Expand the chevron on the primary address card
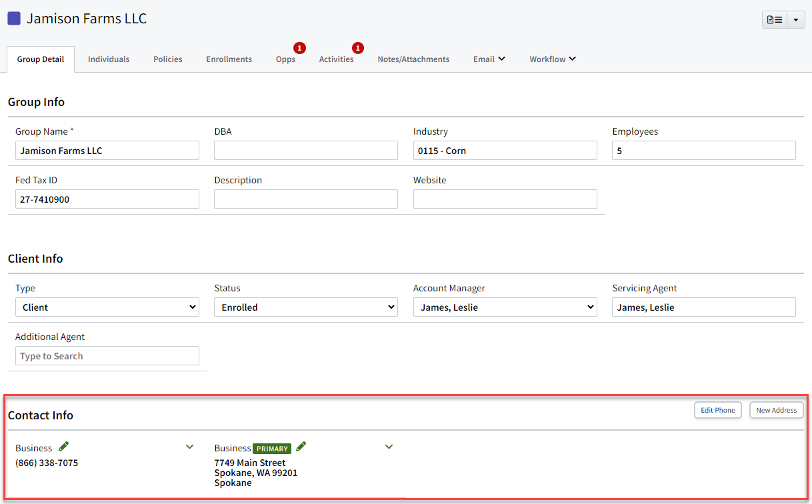This screenshot has height=504, width=812. tap(389, 447)
